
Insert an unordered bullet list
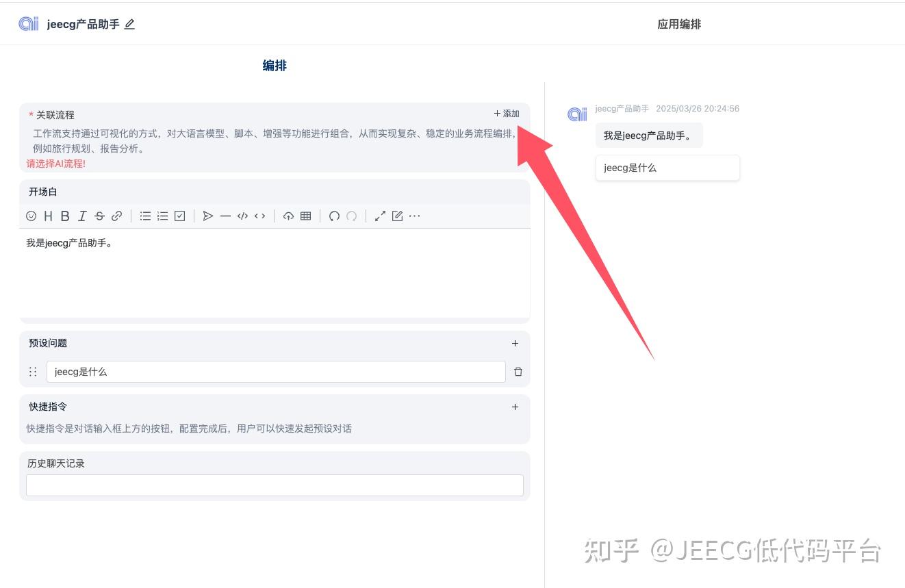pyautogui.click(x=145, y=216)
